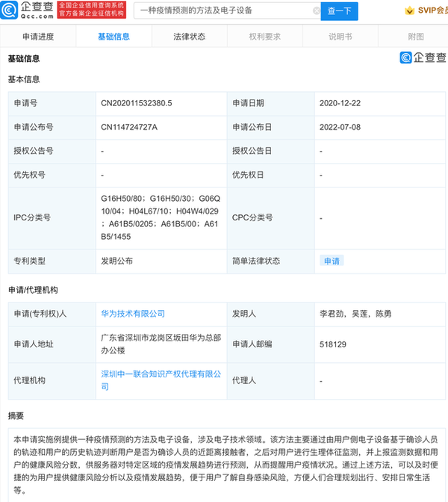Open the 华为技术有限公司 applicant link
448x502 pixels.
133,314
